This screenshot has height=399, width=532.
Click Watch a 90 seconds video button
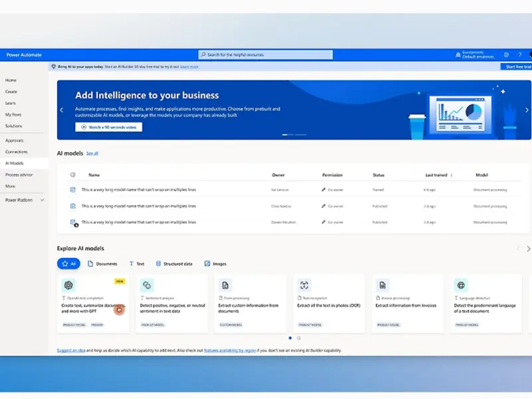coord(108,126)
